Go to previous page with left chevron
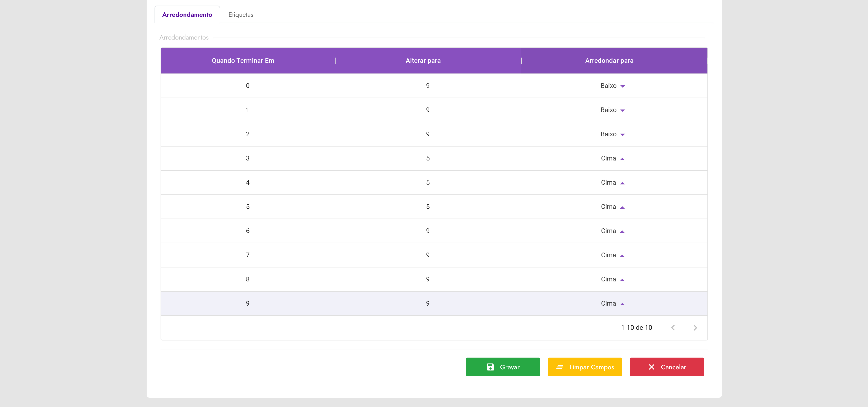 click(673, 327)
